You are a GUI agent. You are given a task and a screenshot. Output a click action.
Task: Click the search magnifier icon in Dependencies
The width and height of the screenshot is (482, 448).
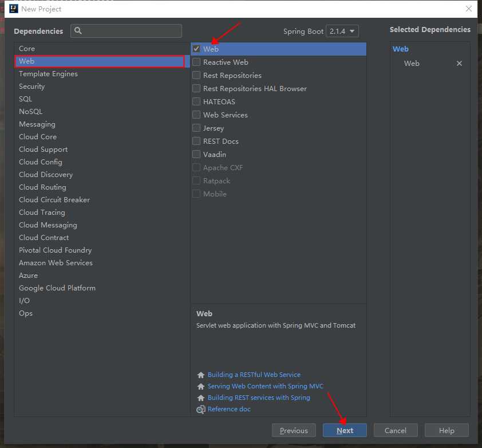[78, 31]
